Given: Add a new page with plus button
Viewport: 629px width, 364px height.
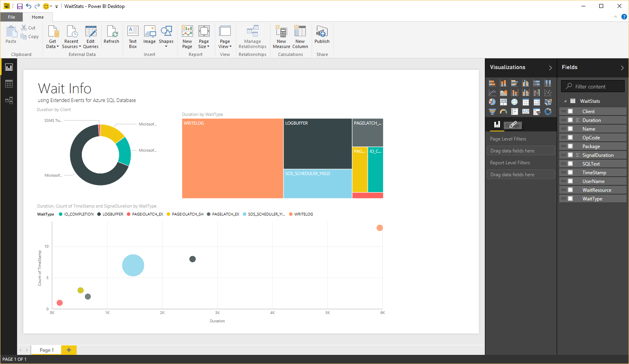Looking at the screenshot, I should click(69, 350).
